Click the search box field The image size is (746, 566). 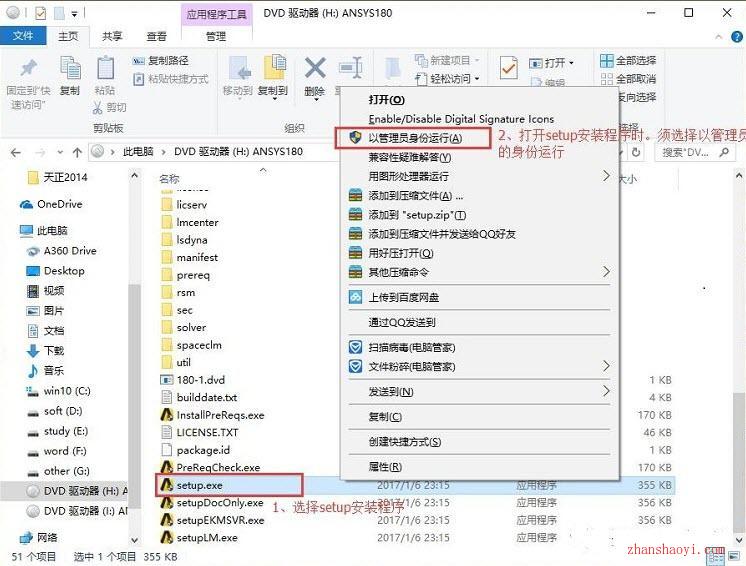click(x=695, y=152)
